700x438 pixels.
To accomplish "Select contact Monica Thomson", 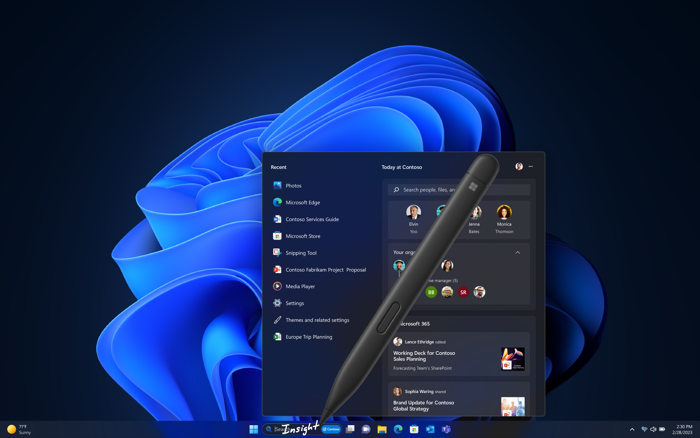I will pyautogui.click(x=504, y=219).
